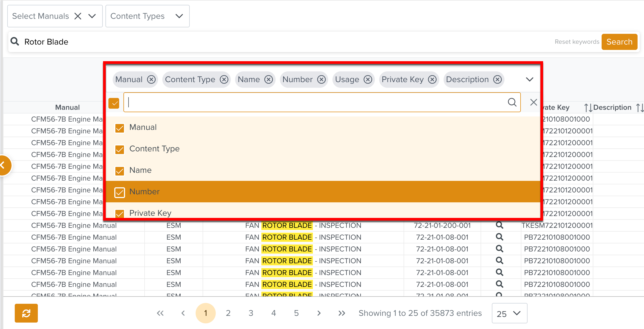Remove the Manual chip from selected columns
Screen dimensions: 644x329
(151, 79)
